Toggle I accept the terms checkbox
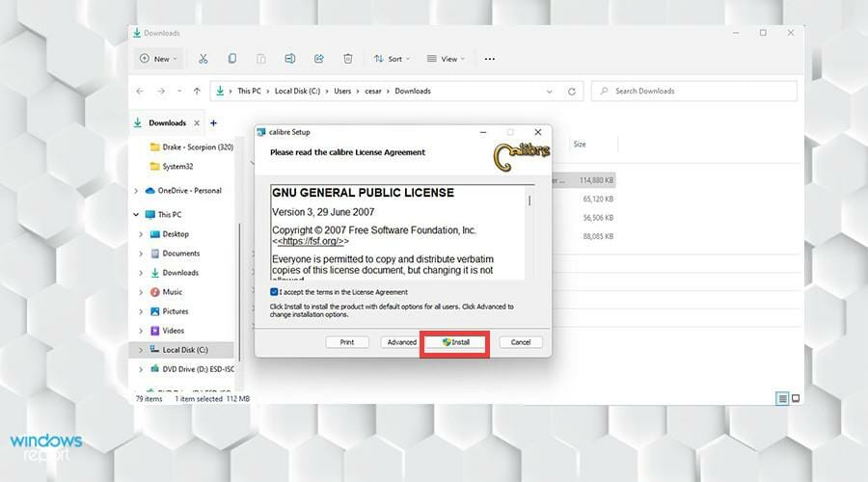This screenshot has height=482, width=868. pos(274,292)
